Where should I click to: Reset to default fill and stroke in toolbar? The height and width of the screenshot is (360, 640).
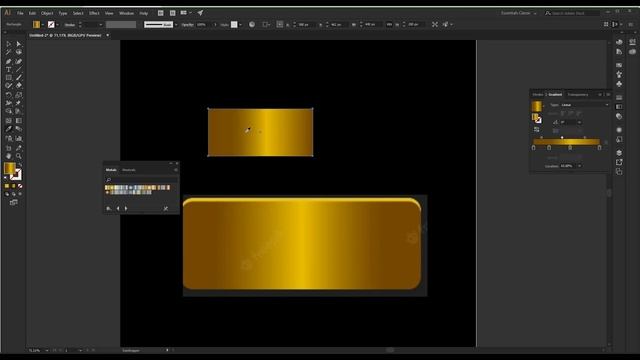[x=6, y=178]
